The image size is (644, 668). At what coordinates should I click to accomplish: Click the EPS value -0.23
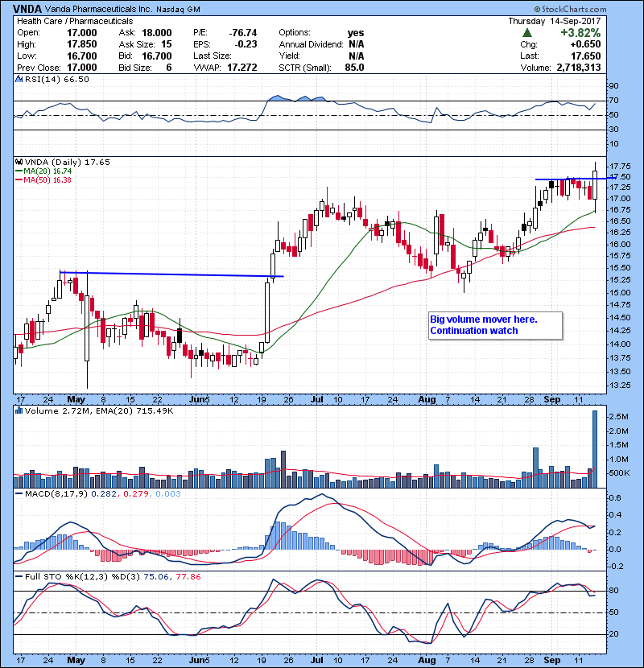click(x=246, y=44)
